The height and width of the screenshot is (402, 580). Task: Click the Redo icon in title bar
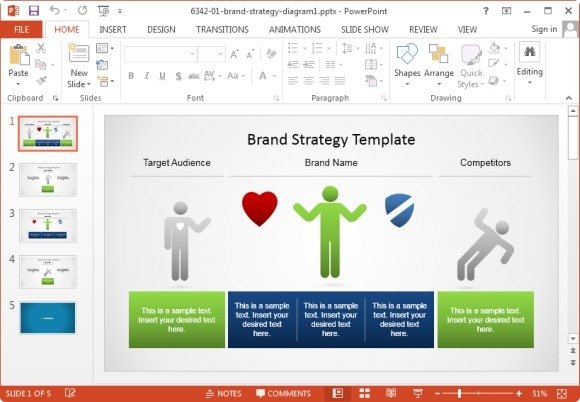click(x=82, y=11)
